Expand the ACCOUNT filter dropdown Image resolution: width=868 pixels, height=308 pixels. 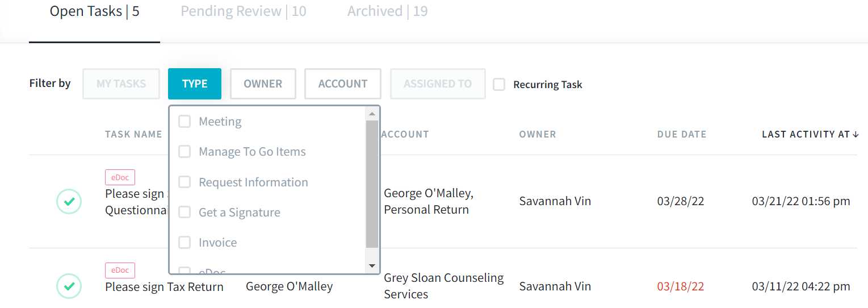pos(343,84)
